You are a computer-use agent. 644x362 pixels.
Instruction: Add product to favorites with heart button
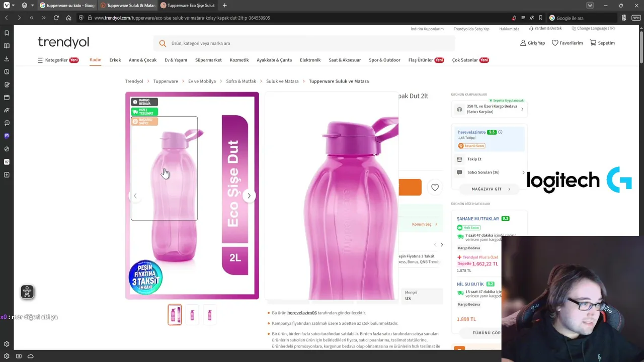click(435, 188)
